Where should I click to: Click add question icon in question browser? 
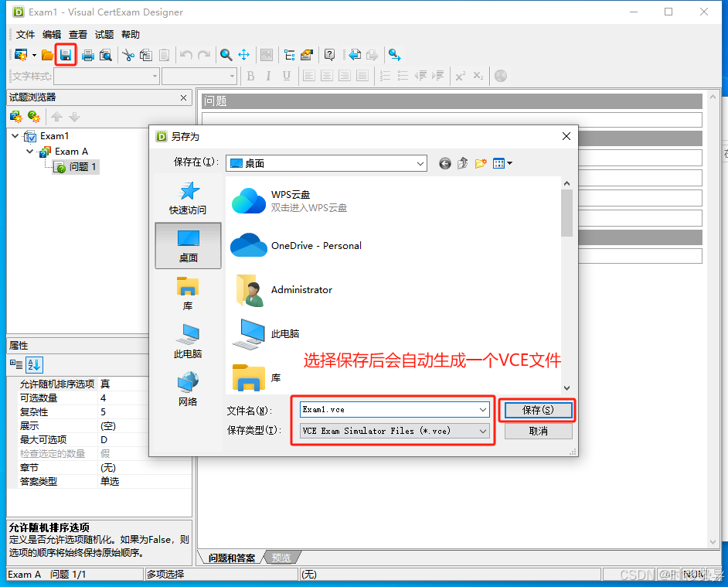pos(34,116)
